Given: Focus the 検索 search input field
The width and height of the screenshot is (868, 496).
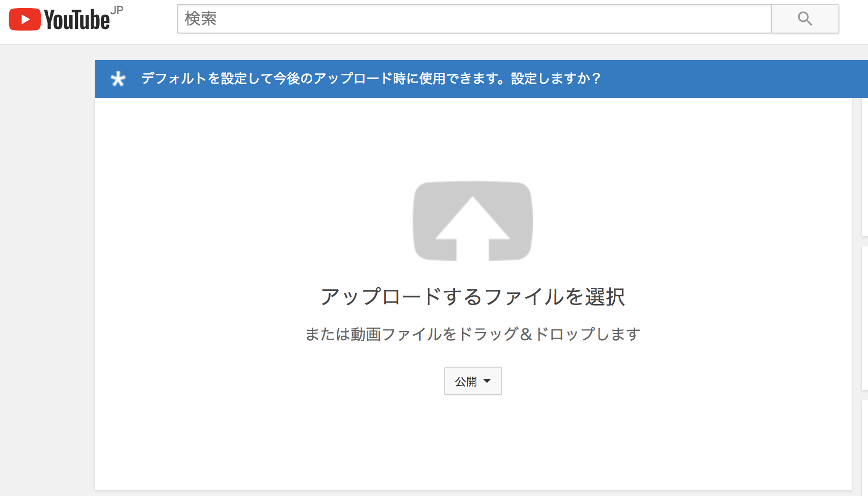Looking at the screenshot, I should point(474,19).
